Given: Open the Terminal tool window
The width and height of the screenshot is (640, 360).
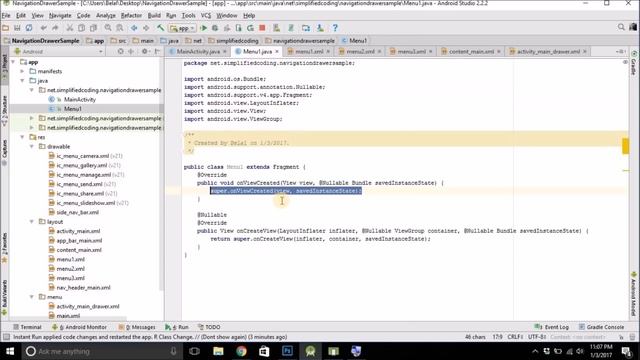Looking at the screenshot, I should 27,327.
